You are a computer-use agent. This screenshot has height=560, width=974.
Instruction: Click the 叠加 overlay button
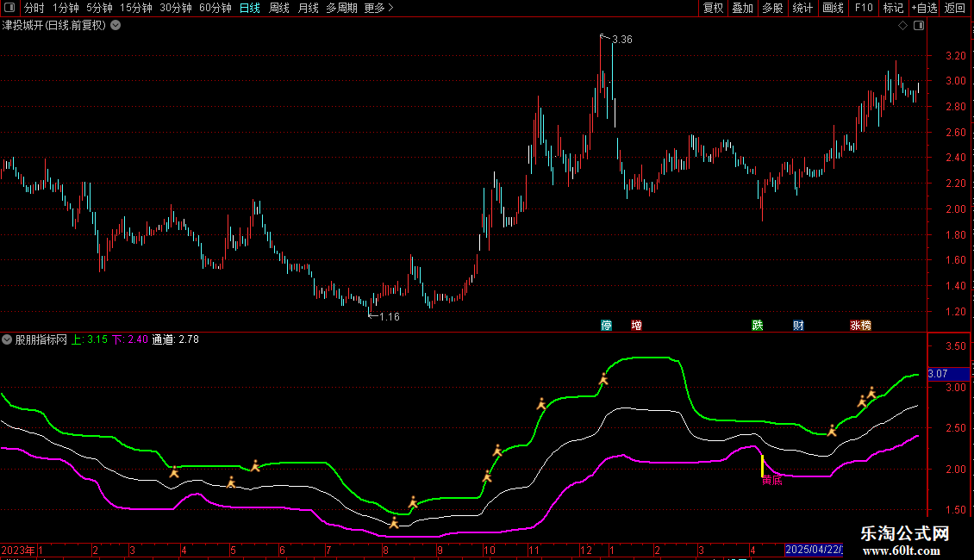click(x=742, y=8)
